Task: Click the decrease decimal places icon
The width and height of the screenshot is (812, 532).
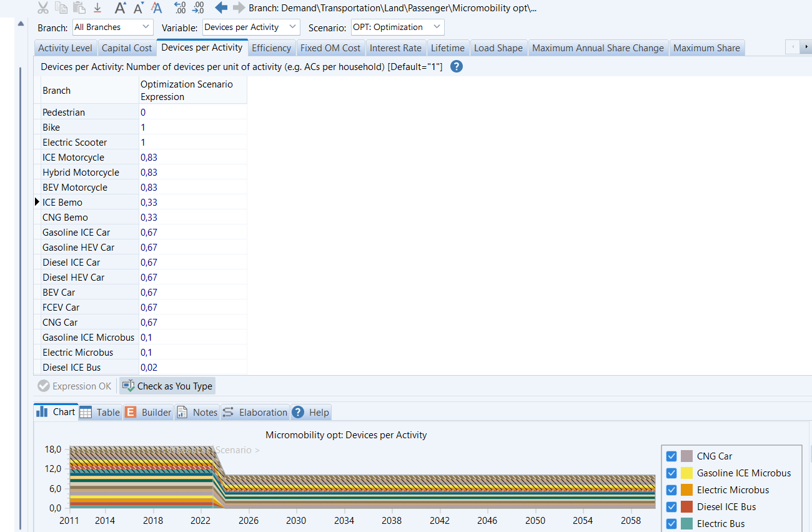Action: coord(198,8)
